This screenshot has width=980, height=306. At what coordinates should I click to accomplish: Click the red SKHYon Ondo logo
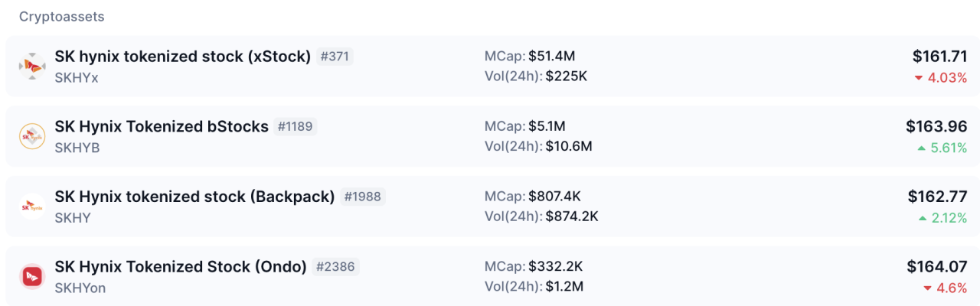(x=32, y=276)
